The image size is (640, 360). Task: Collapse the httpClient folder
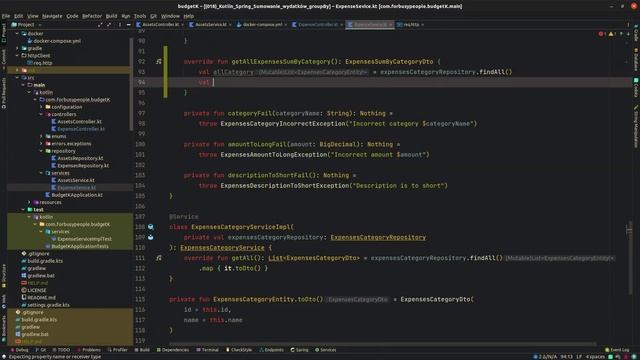pos(17,56)
